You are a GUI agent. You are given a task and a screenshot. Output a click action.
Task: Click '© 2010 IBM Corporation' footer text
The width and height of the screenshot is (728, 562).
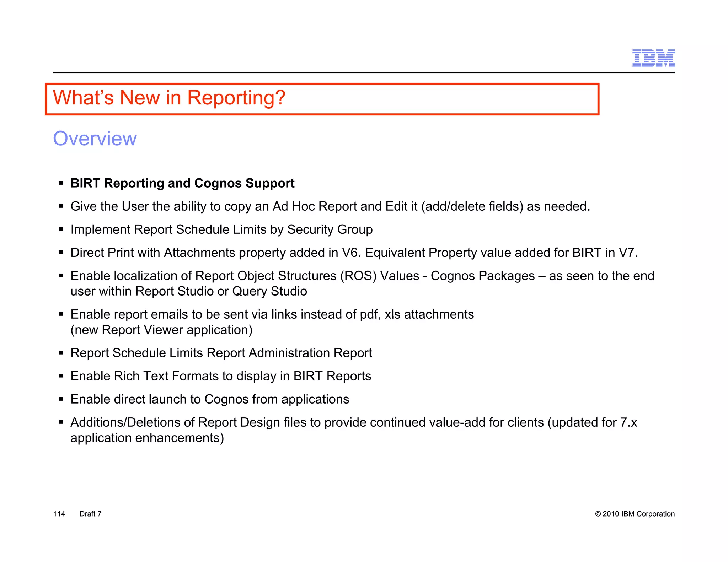coord(635,514)
